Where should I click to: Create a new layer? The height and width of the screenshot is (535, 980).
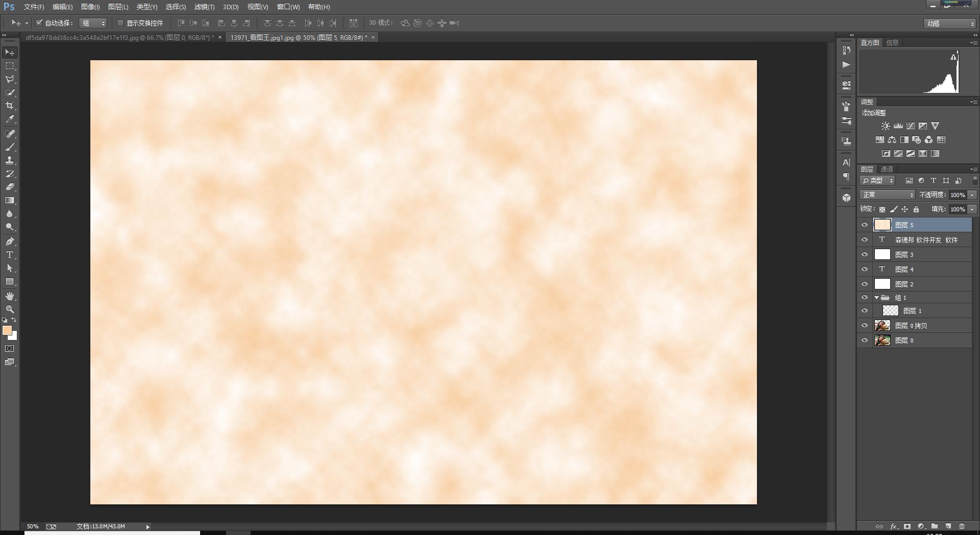948,526
